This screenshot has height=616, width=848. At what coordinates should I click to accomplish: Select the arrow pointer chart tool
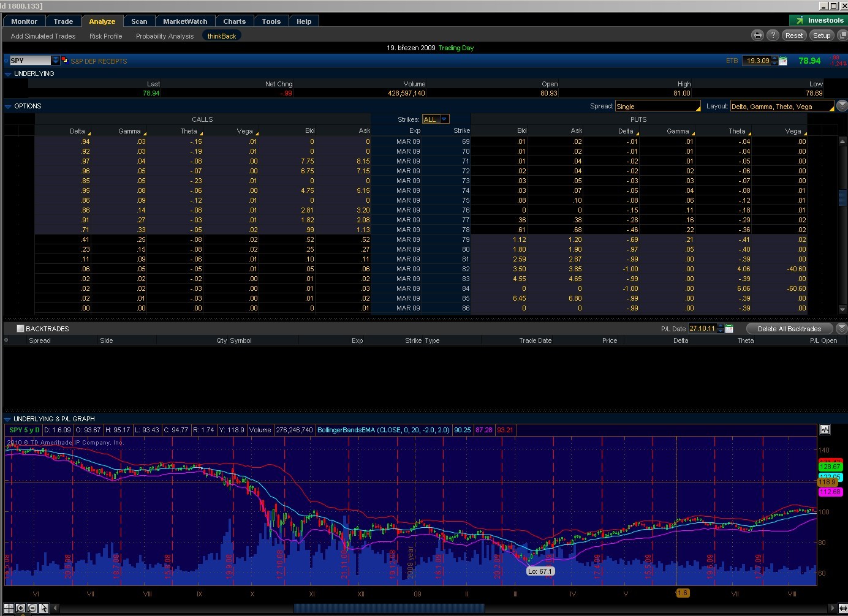click(x=44, y=608)
